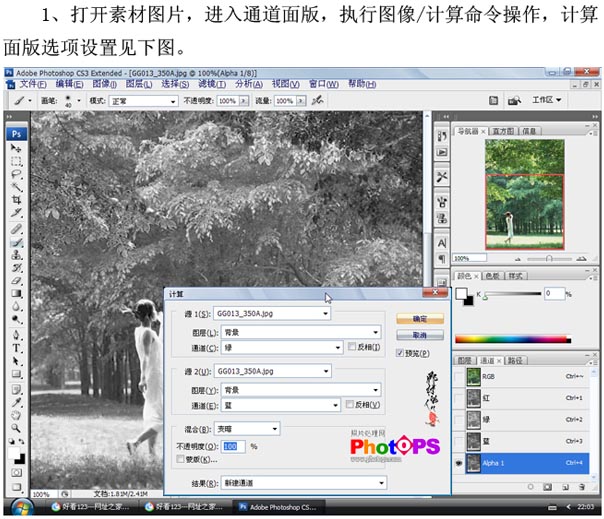The image size is (604, 519).
Task: Switch to the Layers tab
Action: pos(465,360)
